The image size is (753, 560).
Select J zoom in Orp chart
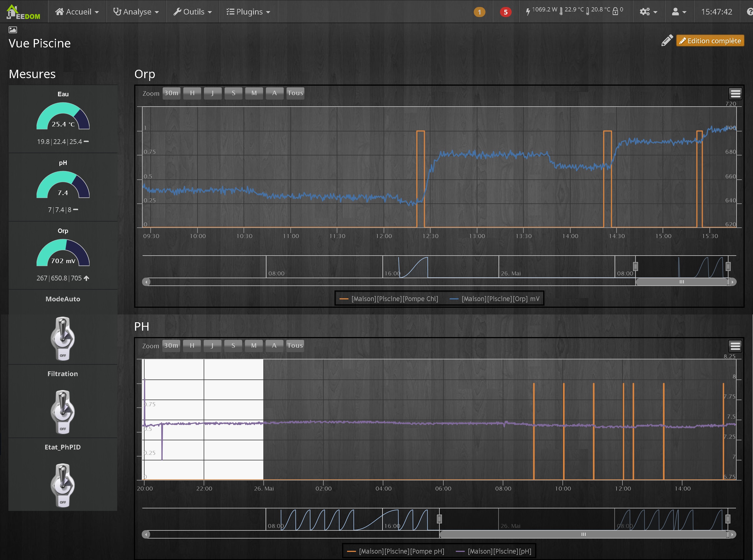(213, 93)
